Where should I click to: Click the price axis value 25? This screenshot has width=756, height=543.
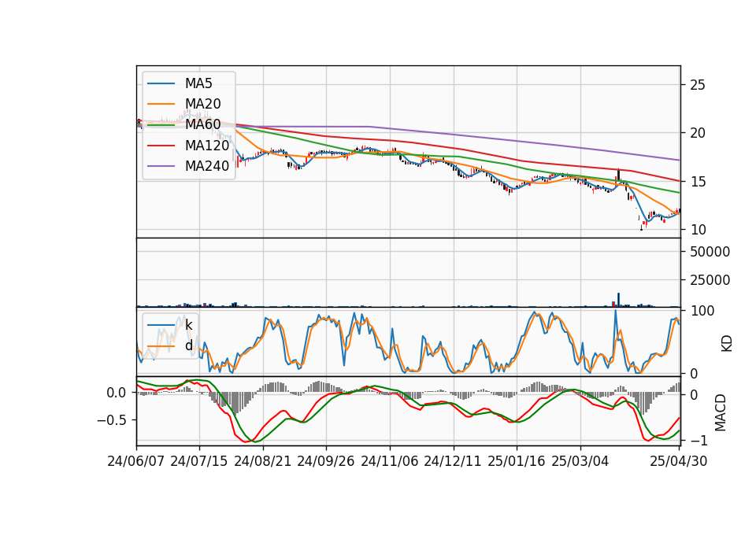click(x=698, y=85)
